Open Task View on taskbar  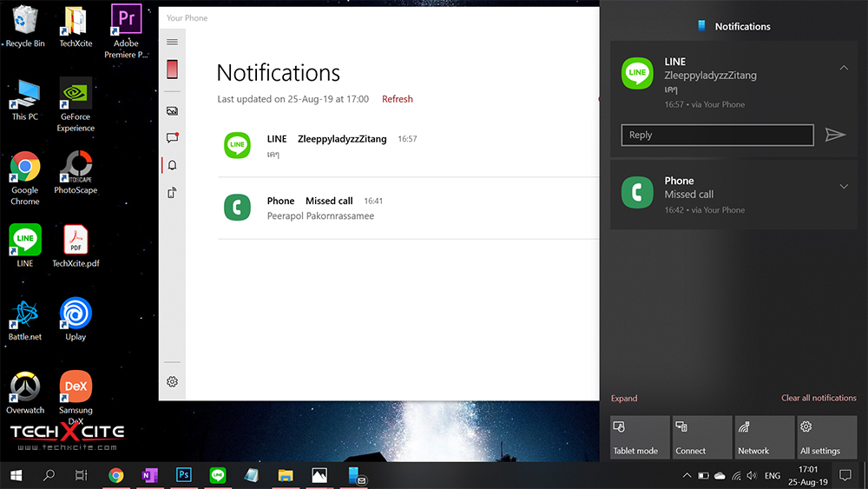[82, 475]
